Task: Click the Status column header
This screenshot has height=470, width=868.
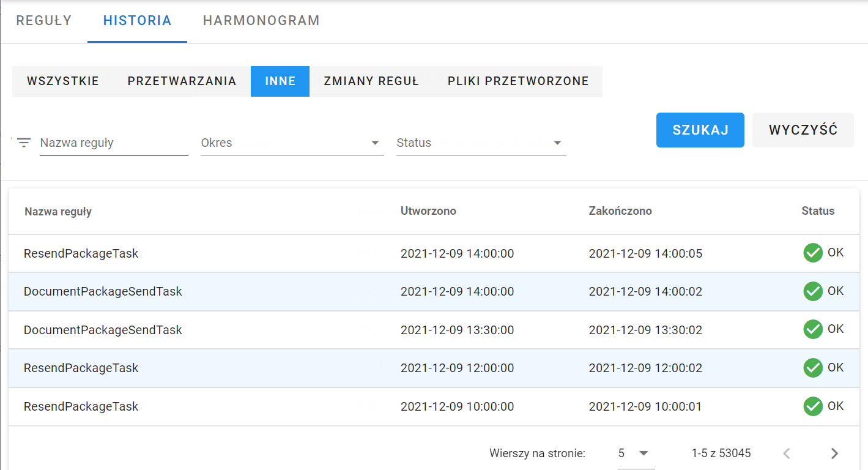Action: click(x=818, y=211)
